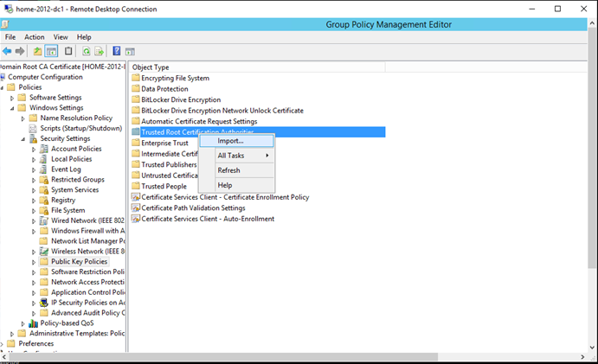The height and width of the screenshot is (364, 598).
Task: Click the Account Policies icon
Action: [44, 149]
